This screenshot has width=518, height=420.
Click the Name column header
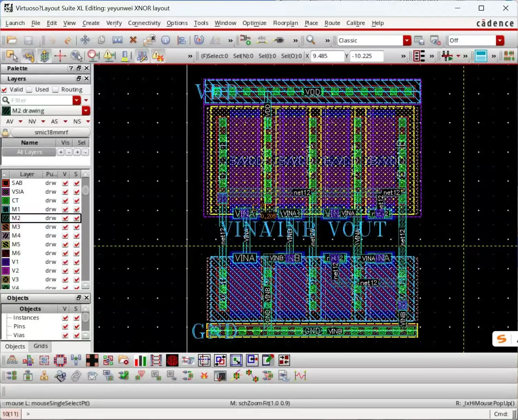click(30, 142)
